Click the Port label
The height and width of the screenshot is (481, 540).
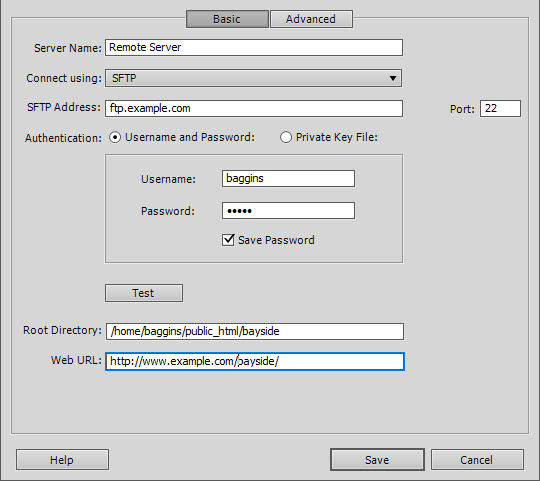point(462,109)
